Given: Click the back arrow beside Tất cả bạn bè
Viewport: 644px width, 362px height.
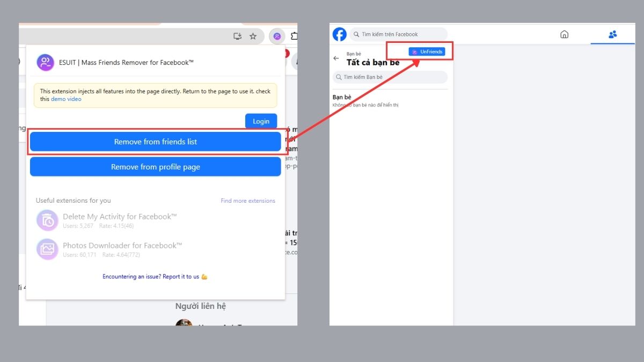Looking at the screenshot, I should (336, 58).
